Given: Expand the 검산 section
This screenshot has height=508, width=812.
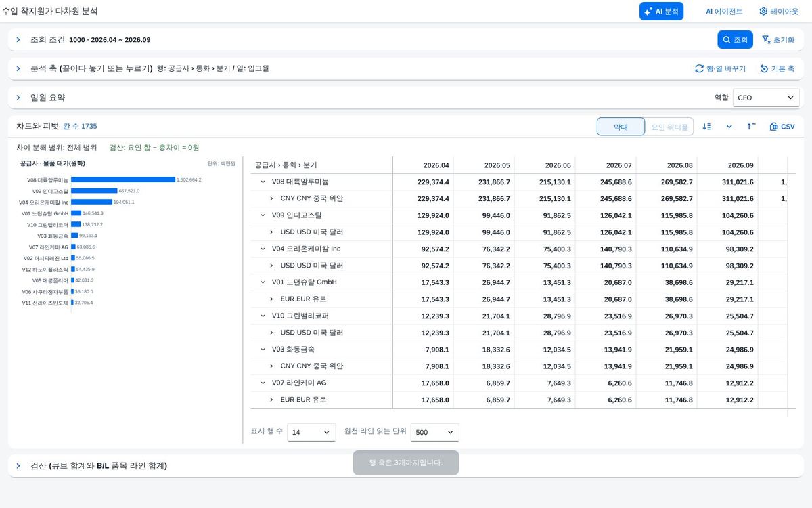Looking at the screenshot, I should [x=18, y=465].
